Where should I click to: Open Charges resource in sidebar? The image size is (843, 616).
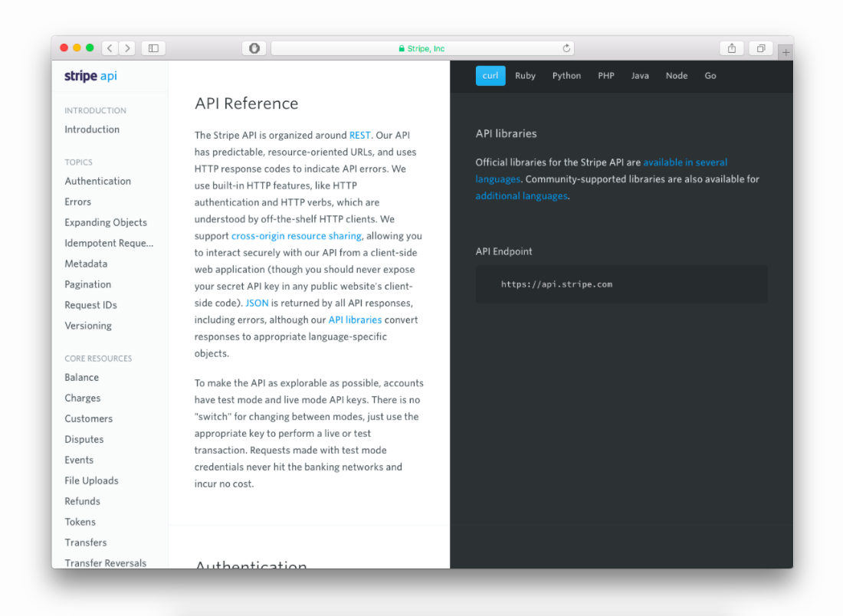(x=83, y=398)
